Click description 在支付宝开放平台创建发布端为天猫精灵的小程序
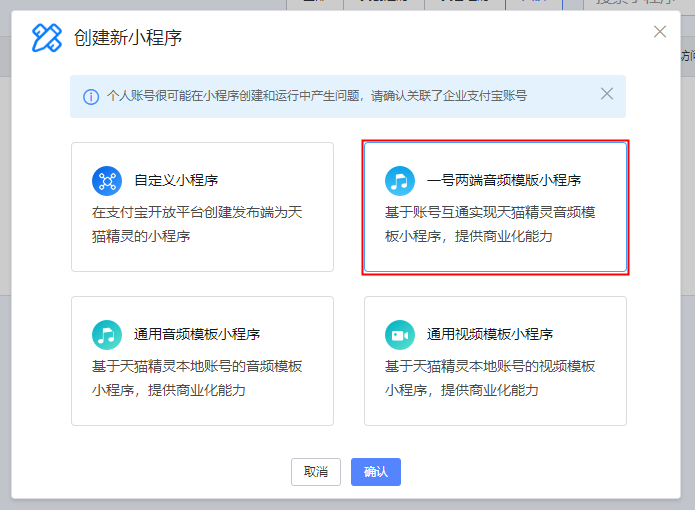Screen dimensions: 695x510 197,224
